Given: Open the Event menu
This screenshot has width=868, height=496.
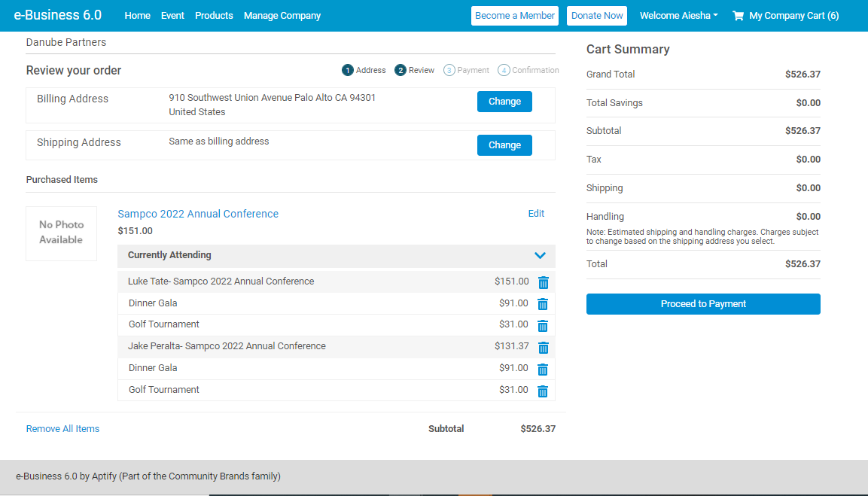Looking at the screenshot, I should pos(172,15).
